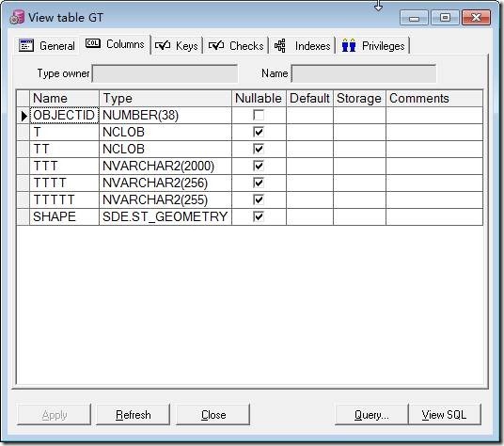Screen dimensions: 504x446
Task: Switch to the General tab
Action: tap(47, 46)
